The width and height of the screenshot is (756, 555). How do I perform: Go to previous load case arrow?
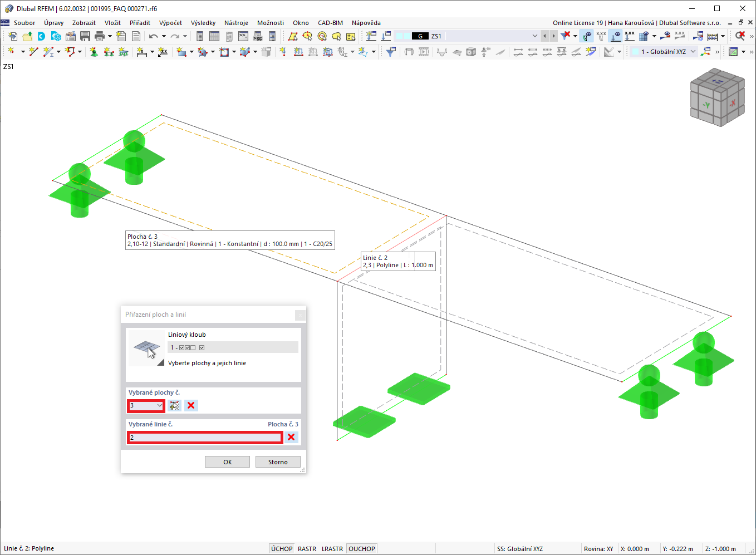click(x=544, y=36)
